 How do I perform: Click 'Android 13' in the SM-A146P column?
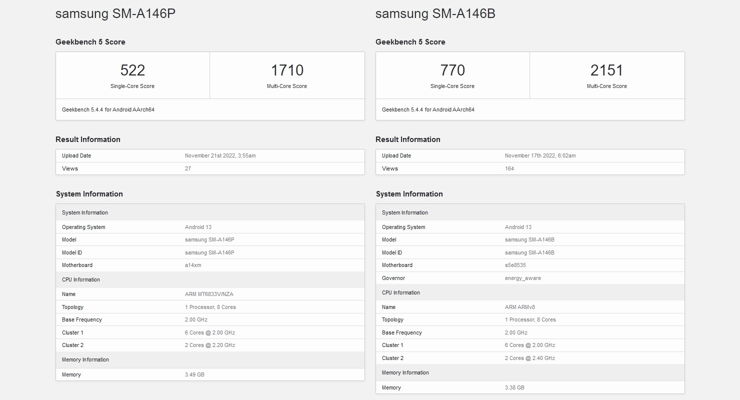198,227
